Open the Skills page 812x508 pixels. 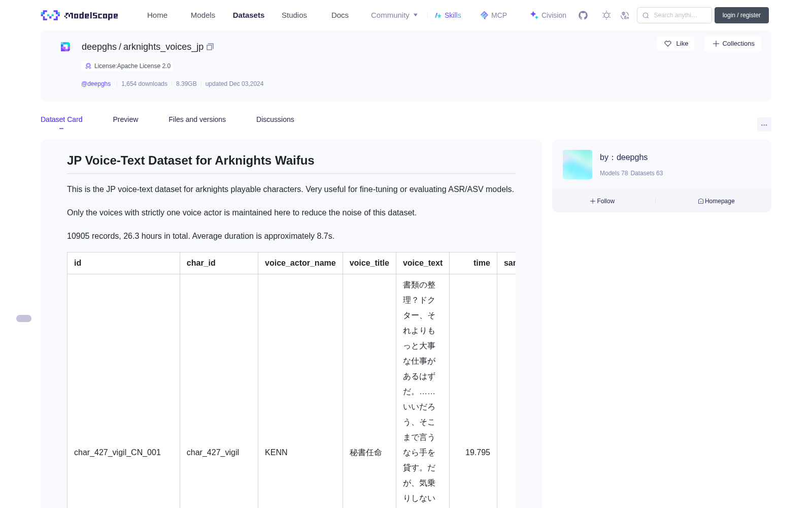448,15
